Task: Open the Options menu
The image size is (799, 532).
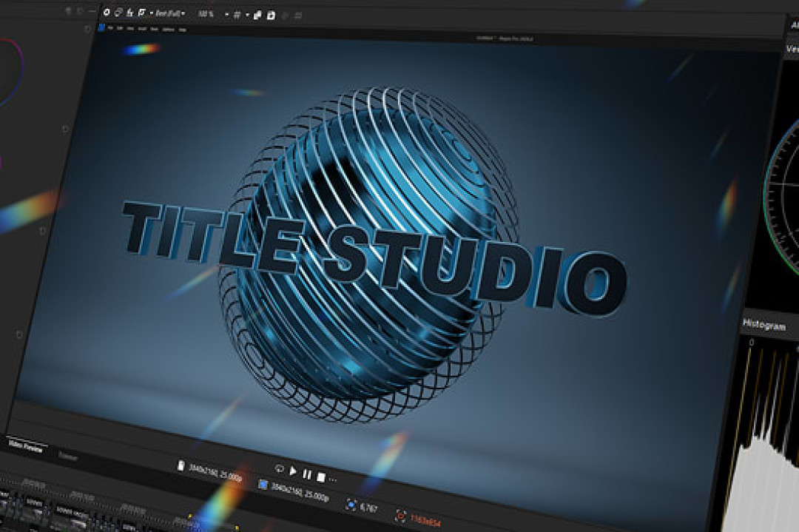Action: (168, 30)
